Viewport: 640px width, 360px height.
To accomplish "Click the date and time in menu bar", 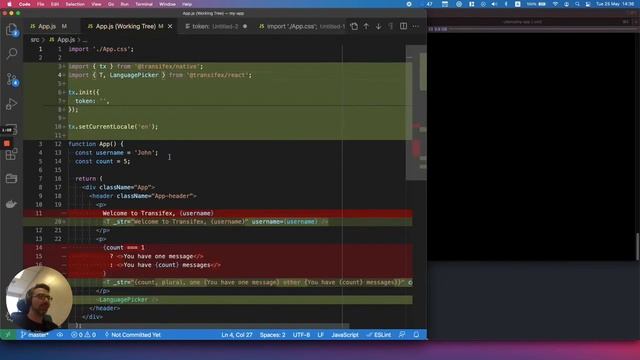I will 616,4.
